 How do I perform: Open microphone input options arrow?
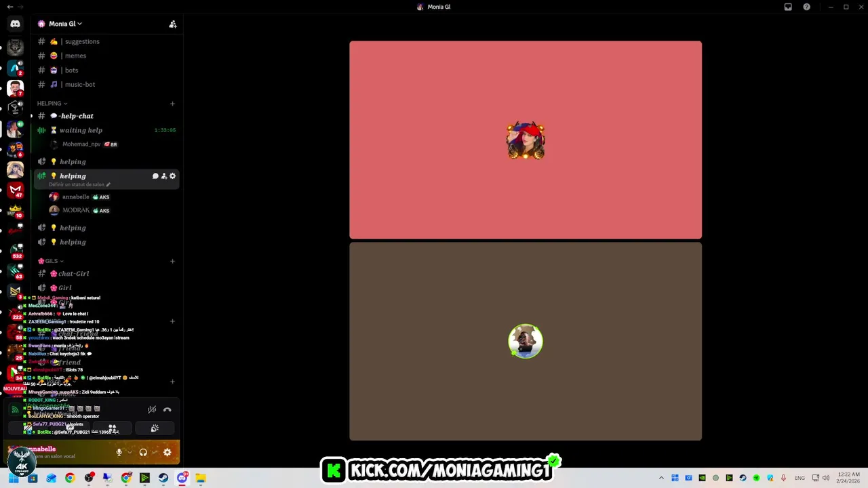[x=129, y=452]
